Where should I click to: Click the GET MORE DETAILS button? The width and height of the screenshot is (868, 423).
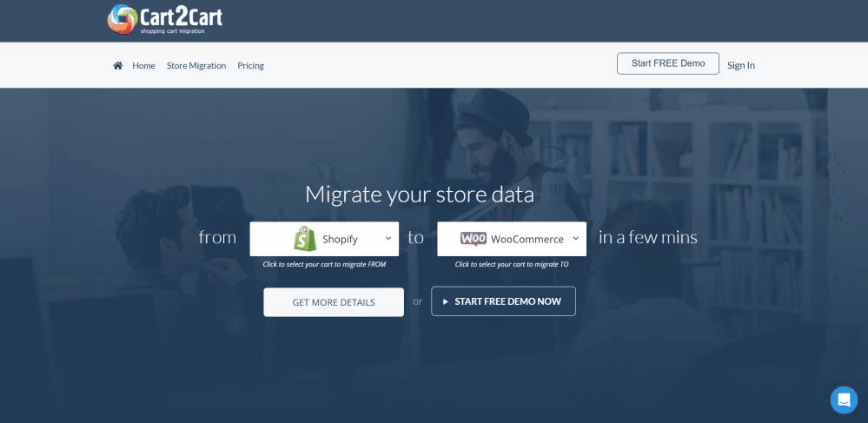334,302
